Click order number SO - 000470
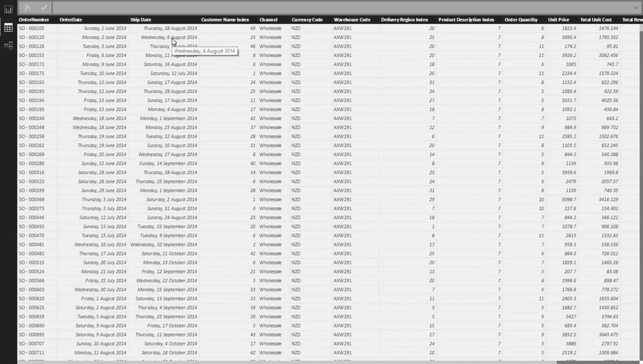This screenshot has height=364, width=643. [32, 235]
